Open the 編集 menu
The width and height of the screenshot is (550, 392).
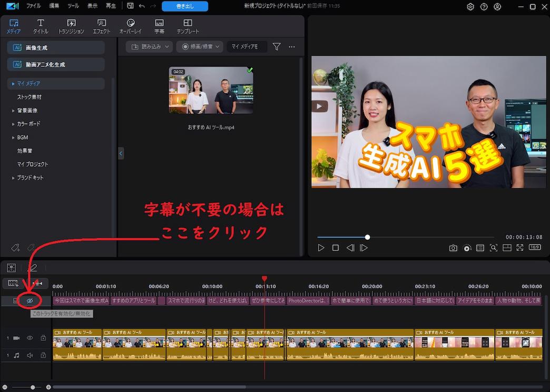54,6
